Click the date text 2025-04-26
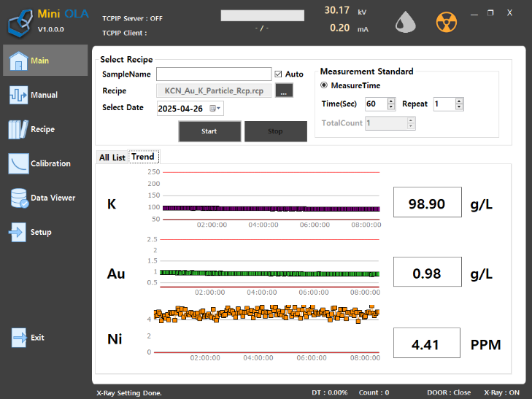This screenshot has height=399, width=532. click(x=180, y=109)
